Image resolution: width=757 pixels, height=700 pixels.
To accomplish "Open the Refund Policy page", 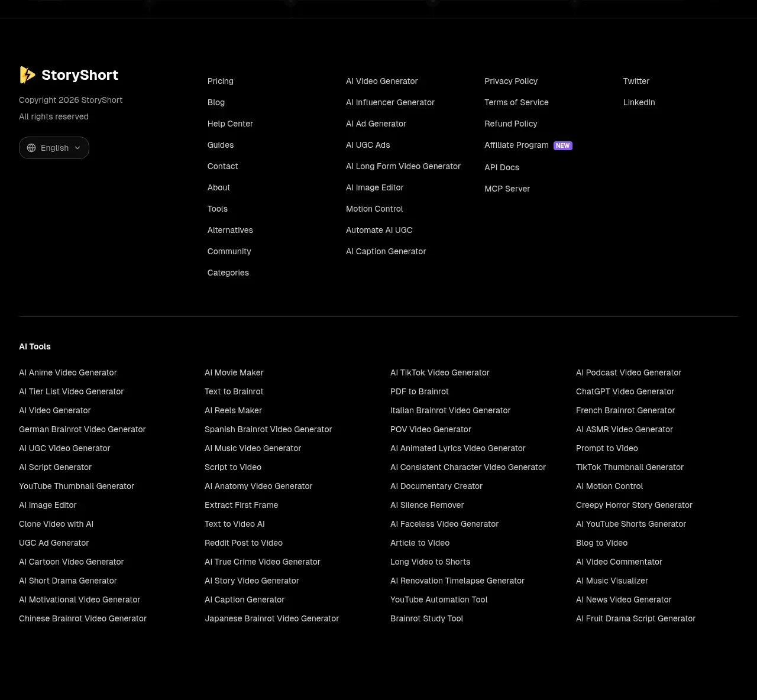I will (511, 124).
